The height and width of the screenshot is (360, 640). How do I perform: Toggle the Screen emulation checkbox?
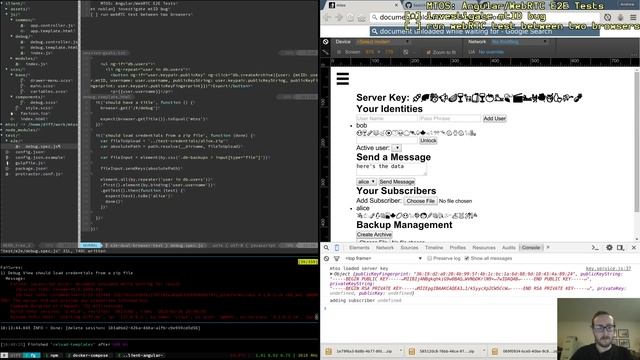(x=339, y=52)
